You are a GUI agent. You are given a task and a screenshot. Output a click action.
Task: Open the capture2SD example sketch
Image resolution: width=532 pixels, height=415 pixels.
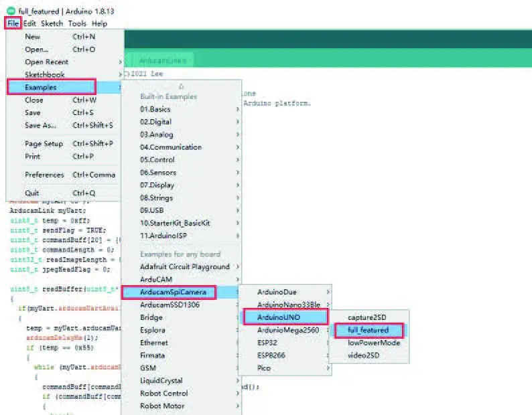369,317
